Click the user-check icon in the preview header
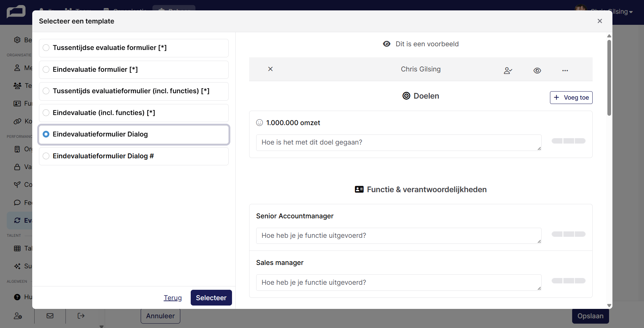The width and height of the screenshot is (644, 328). point(508,70)
